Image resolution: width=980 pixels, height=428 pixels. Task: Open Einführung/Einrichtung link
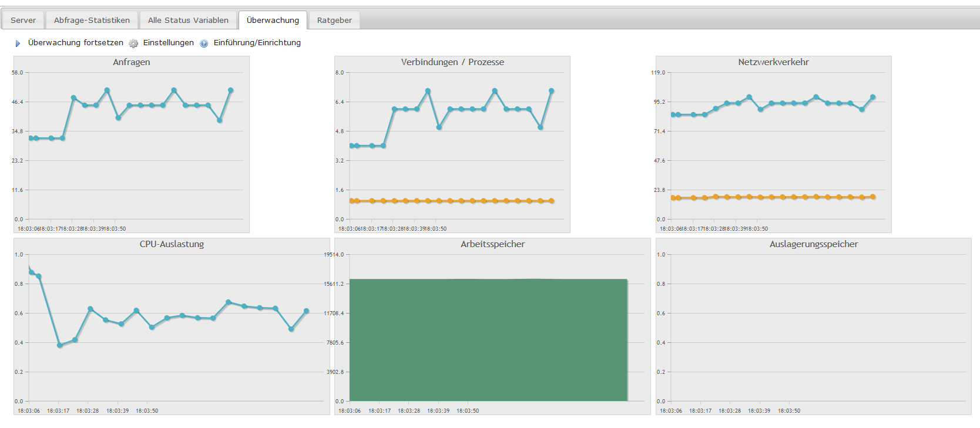pyautogui.click(x=257, y=43)
